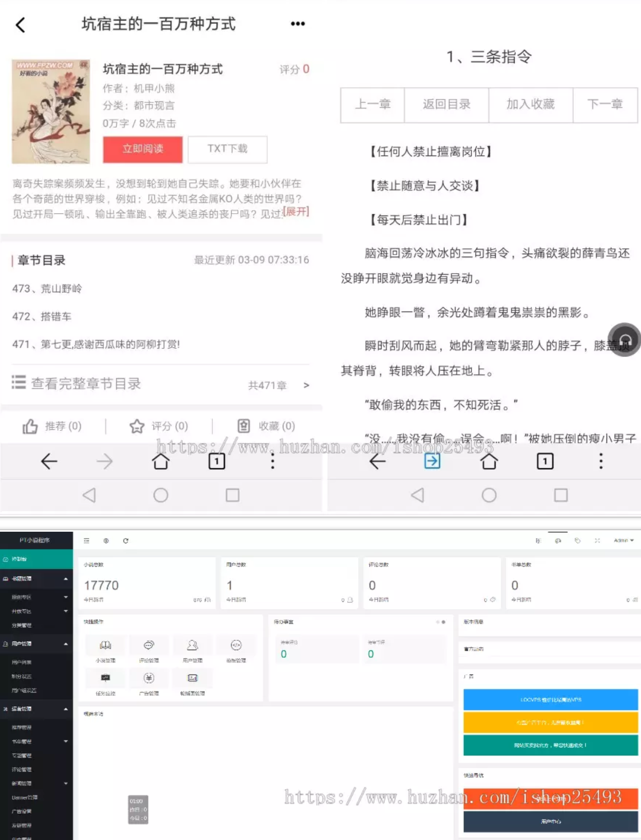Click the floating headphone listen icon

(x=625, y=340)
